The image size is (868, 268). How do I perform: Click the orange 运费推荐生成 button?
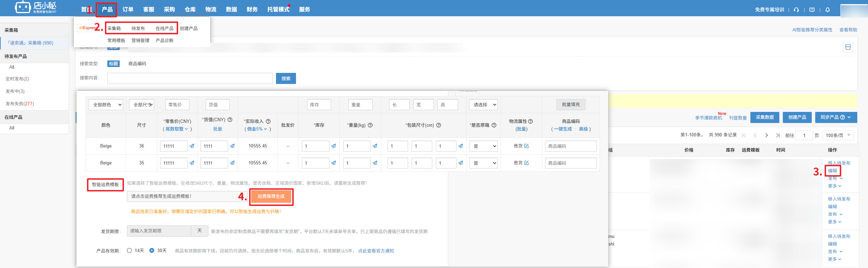point(271,197)
